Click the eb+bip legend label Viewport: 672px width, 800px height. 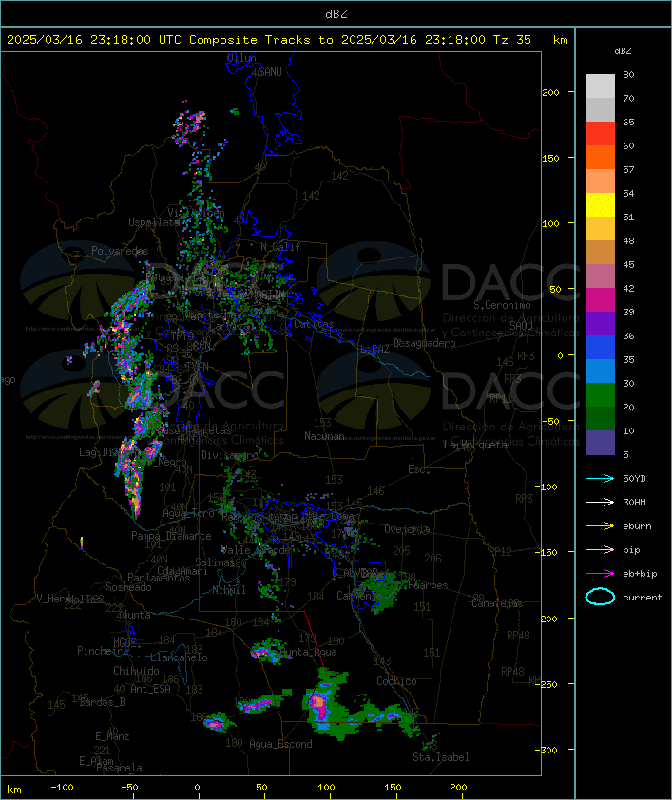[x=640, y=574]
